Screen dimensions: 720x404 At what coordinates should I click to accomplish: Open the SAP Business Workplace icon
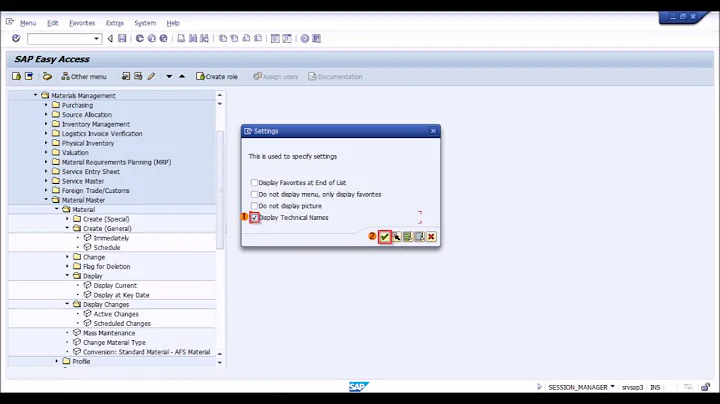pos(47,76)
